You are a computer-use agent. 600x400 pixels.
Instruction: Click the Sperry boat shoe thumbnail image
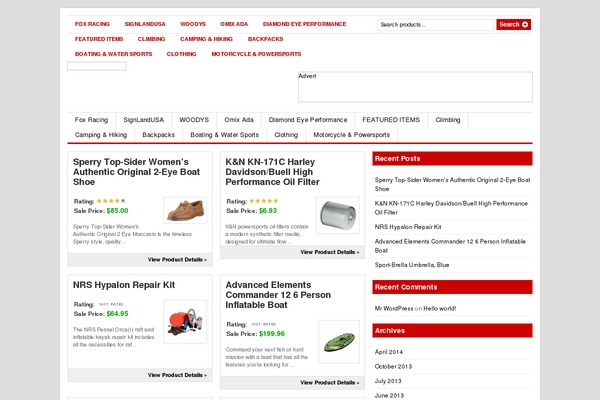(x=185, y=210)
